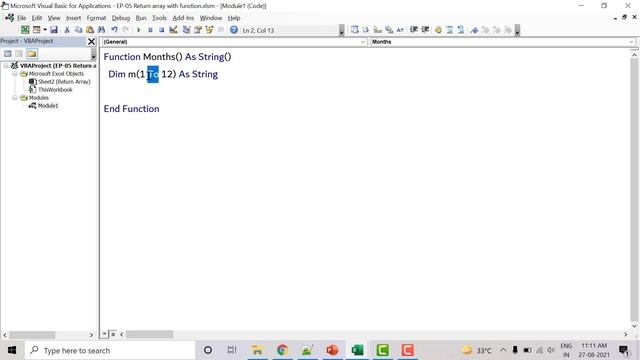
Task: Open the File menu
Action: coord(22,18)
